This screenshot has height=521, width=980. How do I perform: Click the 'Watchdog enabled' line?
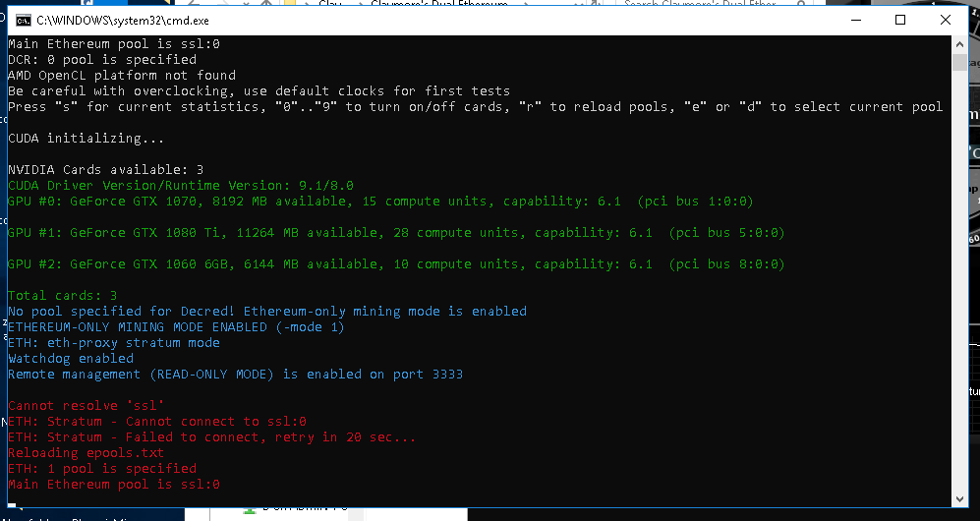coord(71,358)
